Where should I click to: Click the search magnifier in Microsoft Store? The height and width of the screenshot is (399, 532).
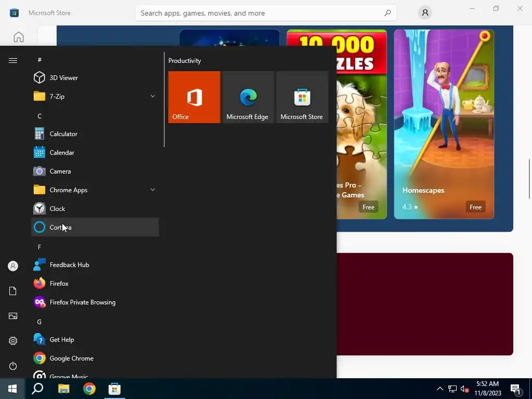click(388, 13)
